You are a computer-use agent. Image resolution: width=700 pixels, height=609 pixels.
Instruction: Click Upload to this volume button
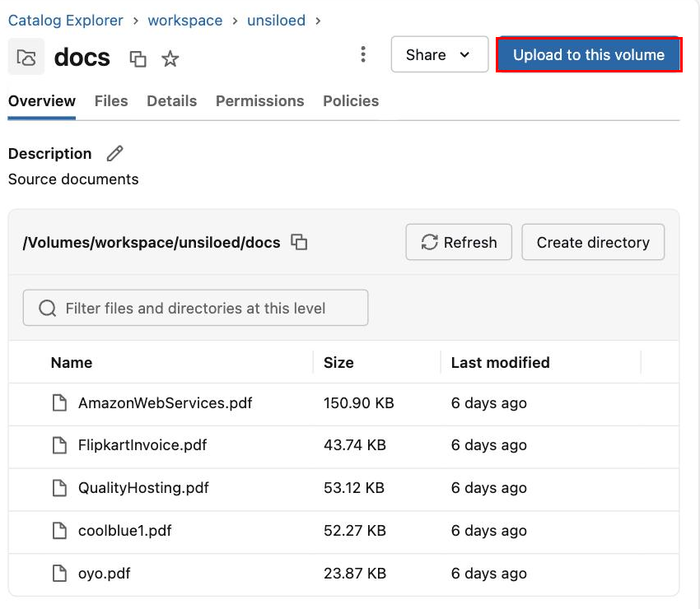point(589,54)
